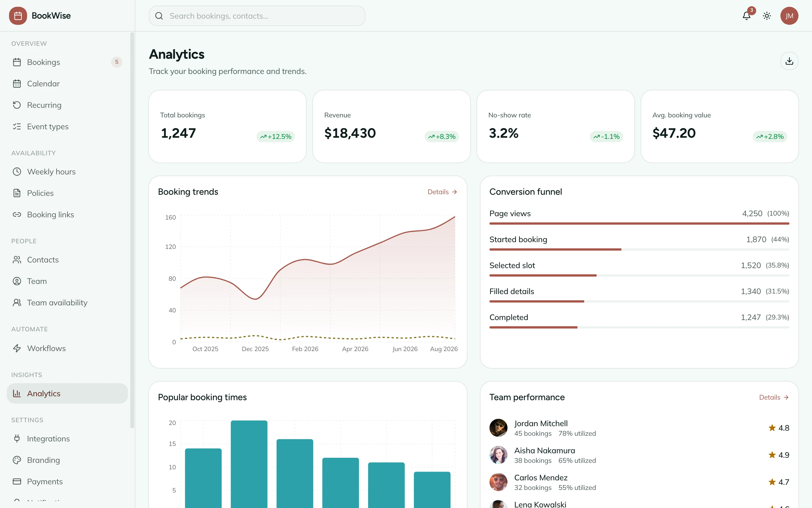Open Branding settings
812x508 pixels.
pyautogui.click(x=67, y=460)
